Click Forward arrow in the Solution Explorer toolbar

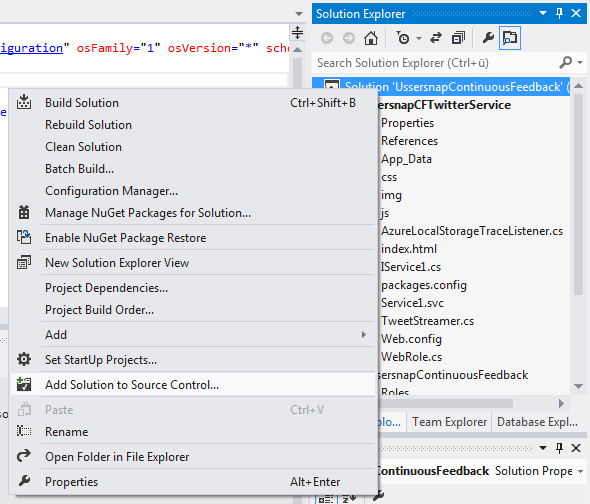point(349,38)
